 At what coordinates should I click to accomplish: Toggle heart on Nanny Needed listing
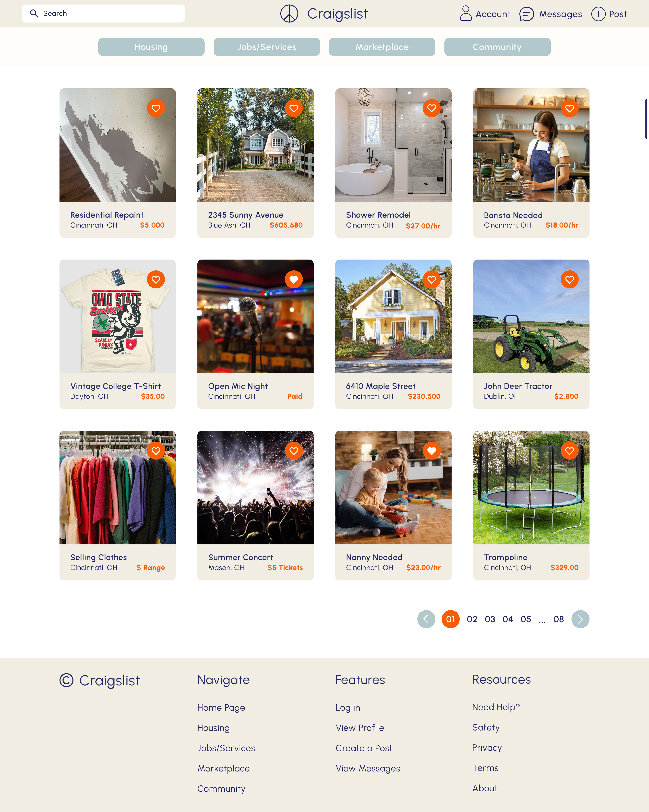(x=432, y=450)
